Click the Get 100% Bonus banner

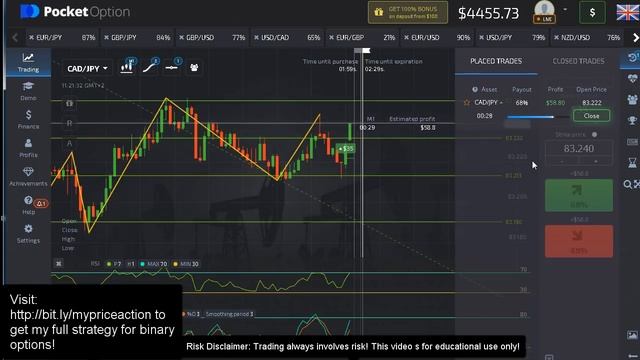tap(408, 12)
